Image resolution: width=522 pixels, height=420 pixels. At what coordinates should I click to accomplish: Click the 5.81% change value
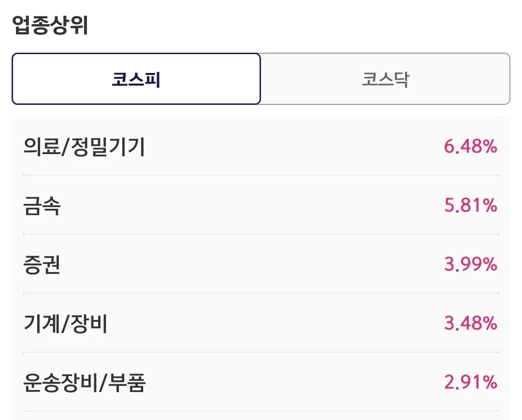(471, 205)
